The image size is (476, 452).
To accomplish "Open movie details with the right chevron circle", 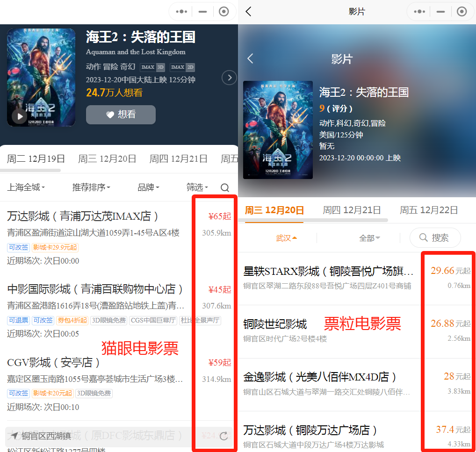I will (229, 78).
